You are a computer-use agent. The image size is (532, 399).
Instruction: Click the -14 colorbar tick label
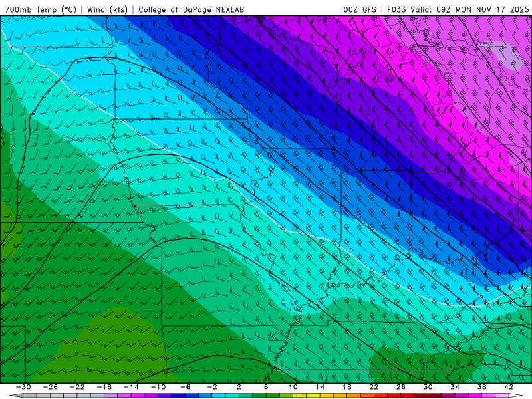click(x=131, y=387)
